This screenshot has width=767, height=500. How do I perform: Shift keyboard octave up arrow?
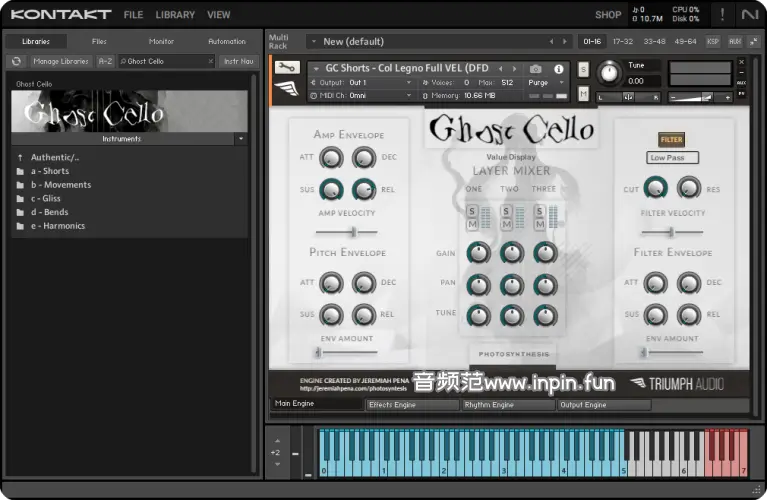coord(277,441)
